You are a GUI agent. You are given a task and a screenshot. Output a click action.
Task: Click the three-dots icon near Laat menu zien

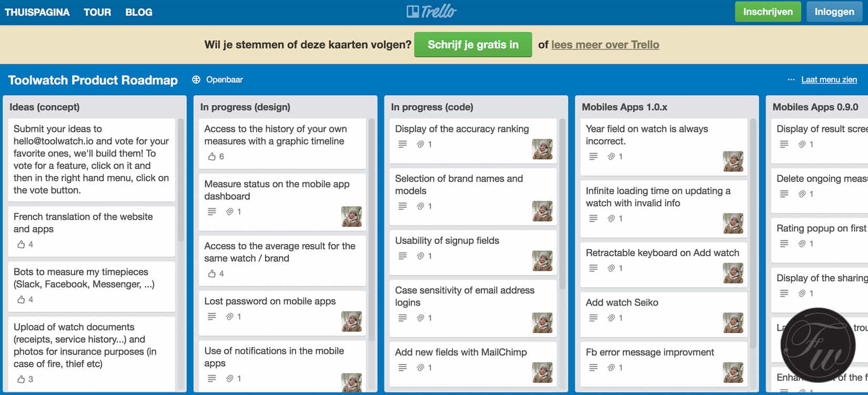pyautogui.click(x=791, y=80)
